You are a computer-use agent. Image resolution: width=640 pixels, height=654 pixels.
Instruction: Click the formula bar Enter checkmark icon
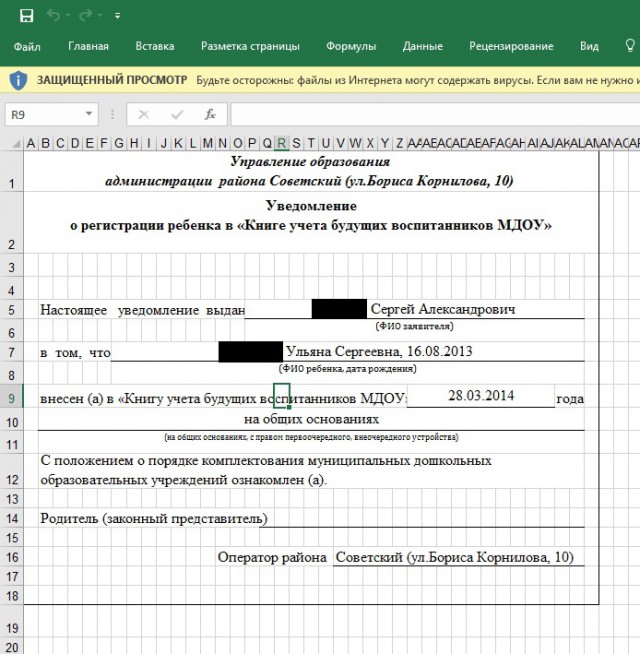(177, 114)
